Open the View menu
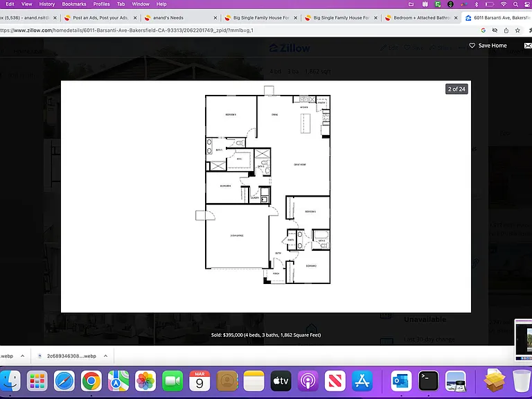This screenshot has width=532, height=399. click(x=26, y=4)
